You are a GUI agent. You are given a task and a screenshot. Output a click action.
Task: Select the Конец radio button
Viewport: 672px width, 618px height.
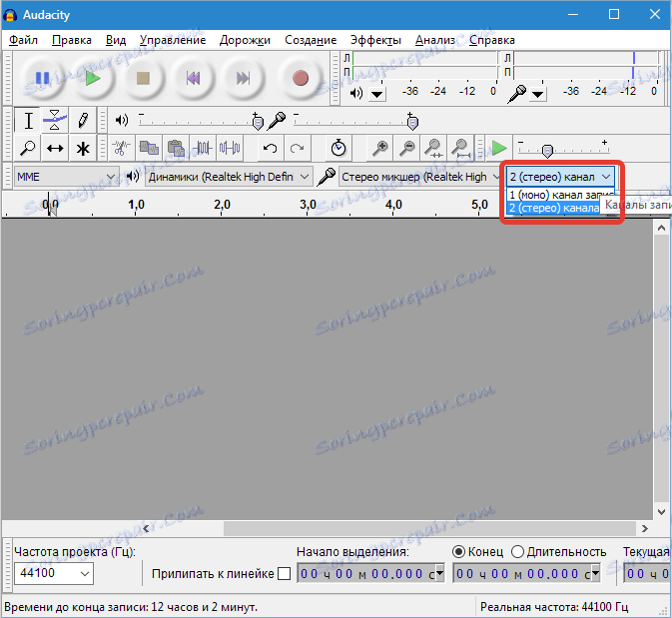pyautogui.click(x=458, y=551)
